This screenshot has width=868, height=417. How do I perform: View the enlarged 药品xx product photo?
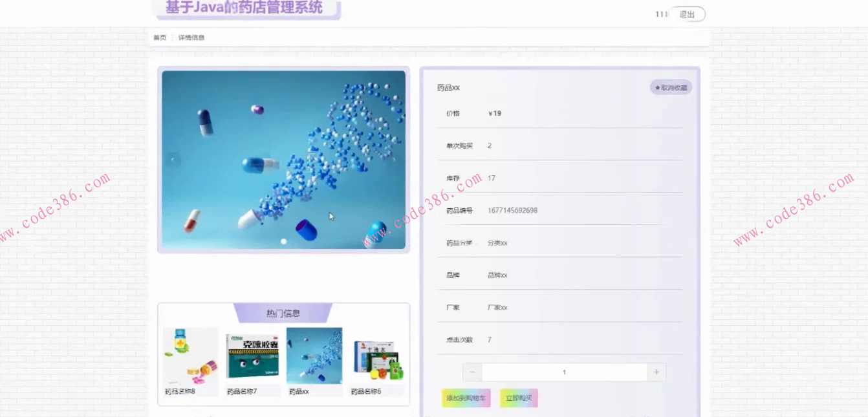coord(283,159)
